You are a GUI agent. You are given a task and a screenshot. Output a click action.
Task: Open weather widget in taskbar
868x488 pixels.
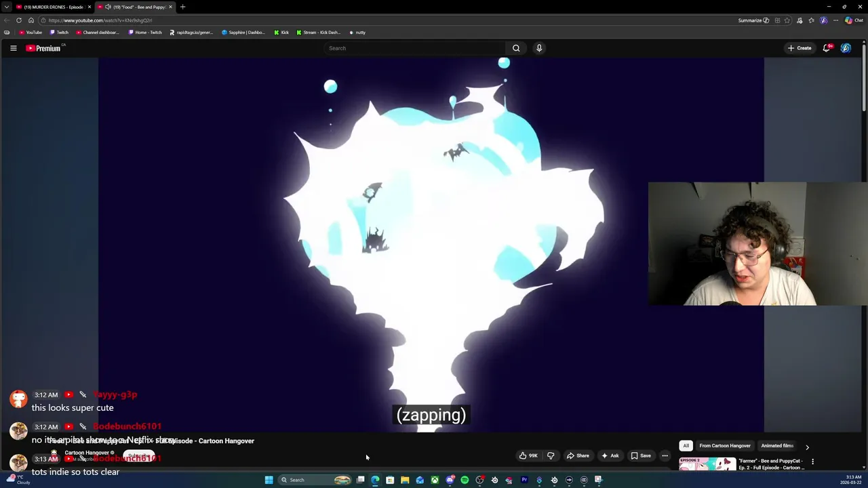coord(18,480)
